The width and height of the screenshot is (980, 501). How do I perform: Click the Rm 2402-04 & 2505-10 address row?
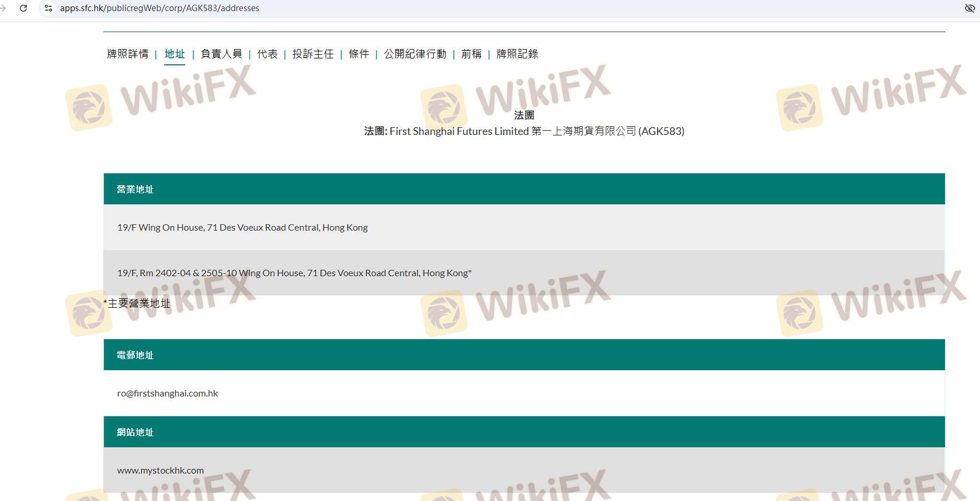(x=294, y=273)
